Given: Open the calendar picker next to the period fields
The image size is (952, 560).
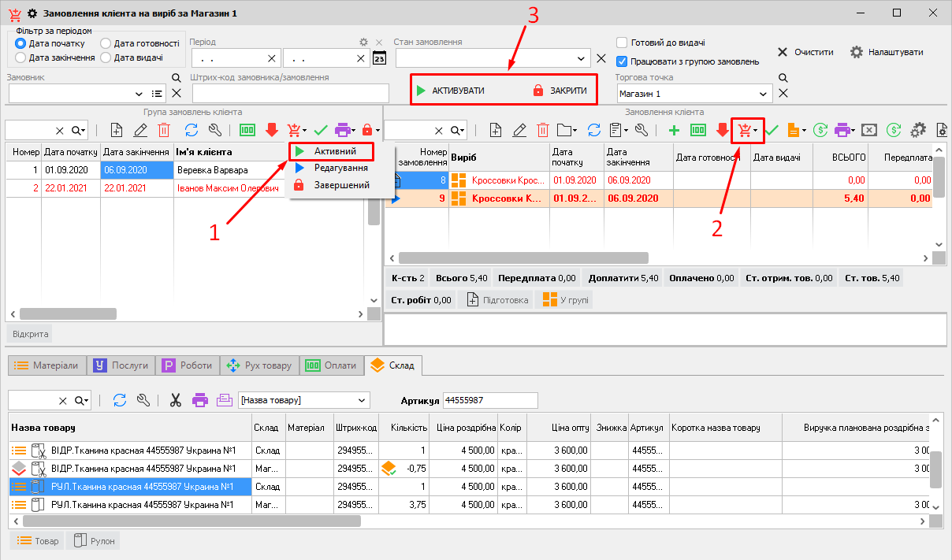Looking at the screenshot, I should [379, 58].
